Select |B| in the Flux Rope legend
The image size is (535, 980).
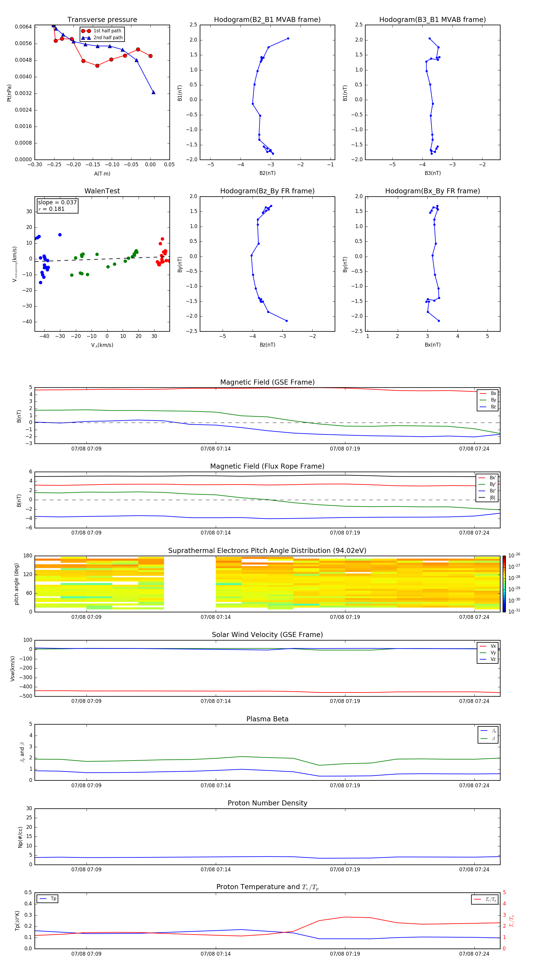click(x=487, y=498)
